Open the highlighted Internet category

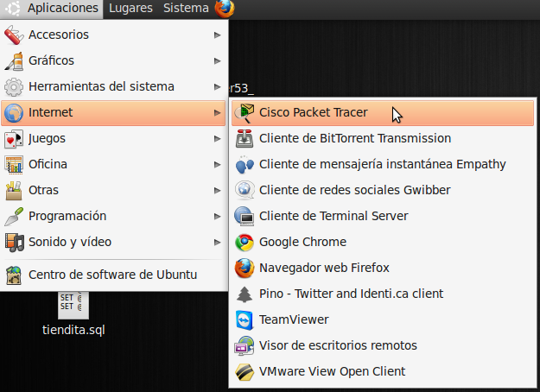click(113, 113)
